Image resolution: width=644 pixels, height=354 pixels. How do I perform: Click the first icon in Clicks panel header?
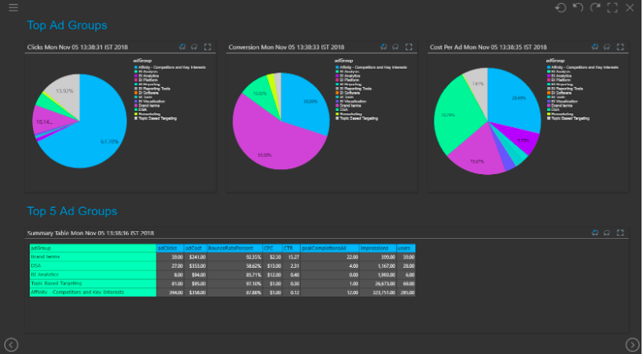[x=182, y=47]
